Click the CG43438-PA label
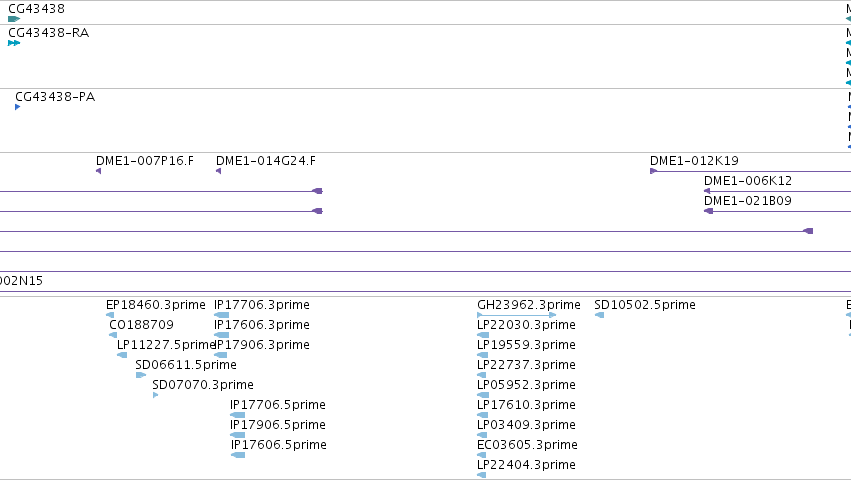851x480 pixels. tap(55, 97)
